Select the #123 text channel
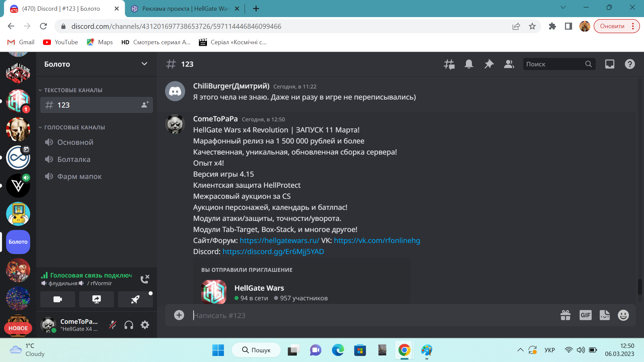 (x=97, y=105)
